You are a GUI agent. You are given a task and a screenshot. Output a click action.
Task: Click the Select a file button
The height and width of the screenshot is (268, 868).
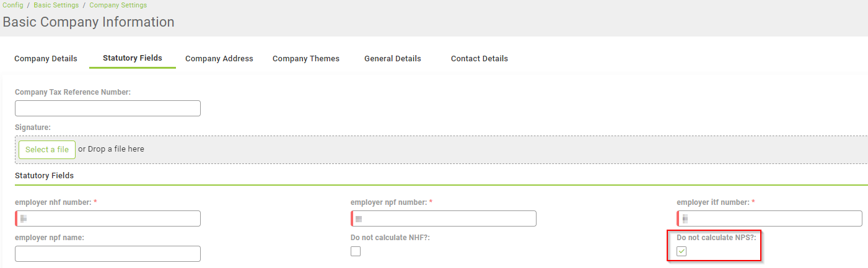pos(47,150)
